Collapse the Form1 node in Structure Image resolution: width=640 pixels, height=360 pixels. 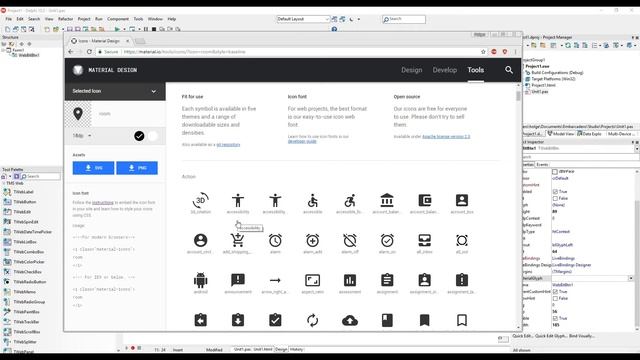coord(3,50)
